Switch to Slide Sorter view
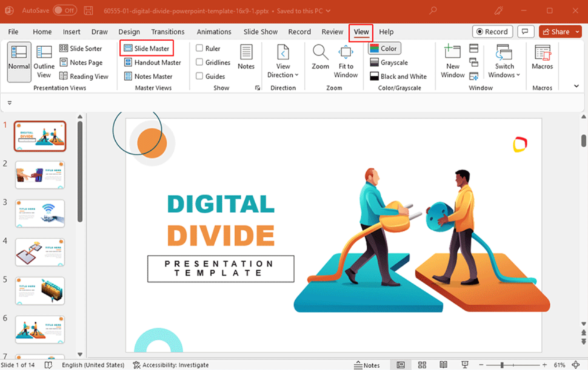This screenshot has height=370, width=588. tap(81, 48)
